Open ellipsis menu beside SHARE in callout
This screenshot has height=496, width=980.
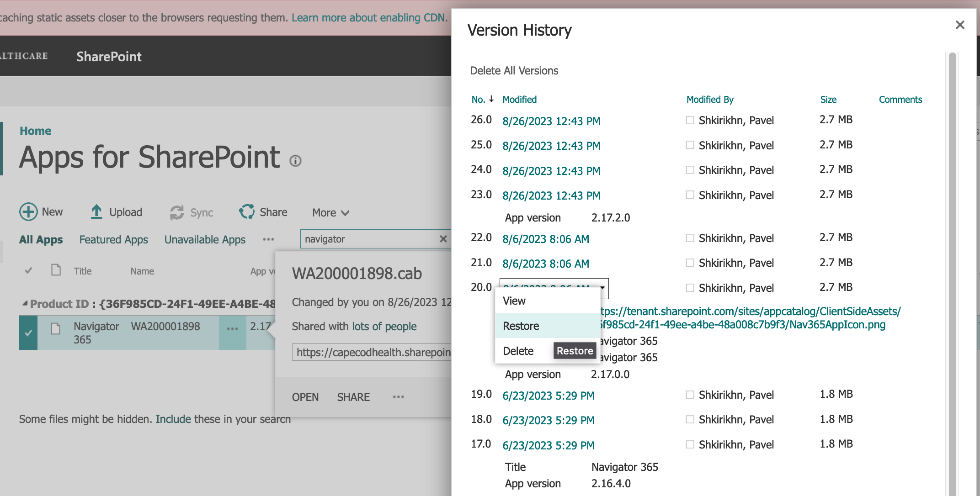coord(398,397)
